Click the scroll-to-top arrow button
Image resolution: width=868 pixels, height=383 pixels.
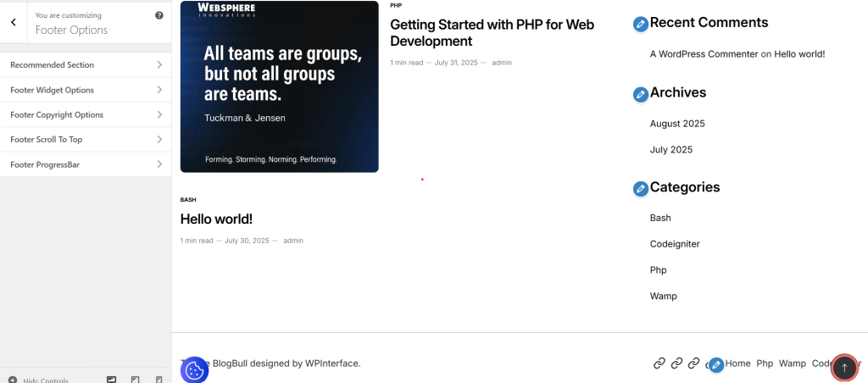tap(843, 367)
